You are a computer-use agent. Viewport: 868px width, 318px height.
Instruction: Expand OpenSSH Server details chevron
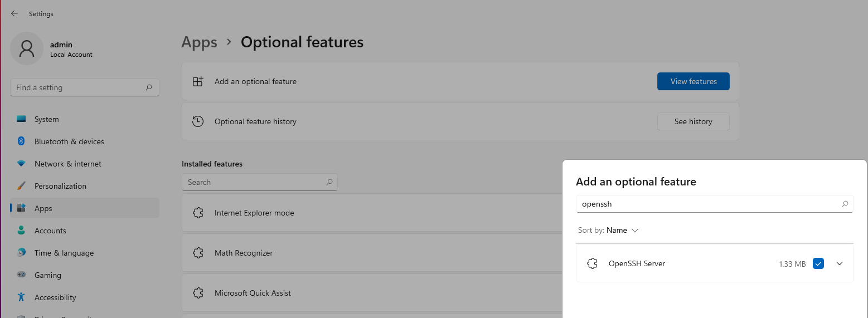(x=840, y=264)
